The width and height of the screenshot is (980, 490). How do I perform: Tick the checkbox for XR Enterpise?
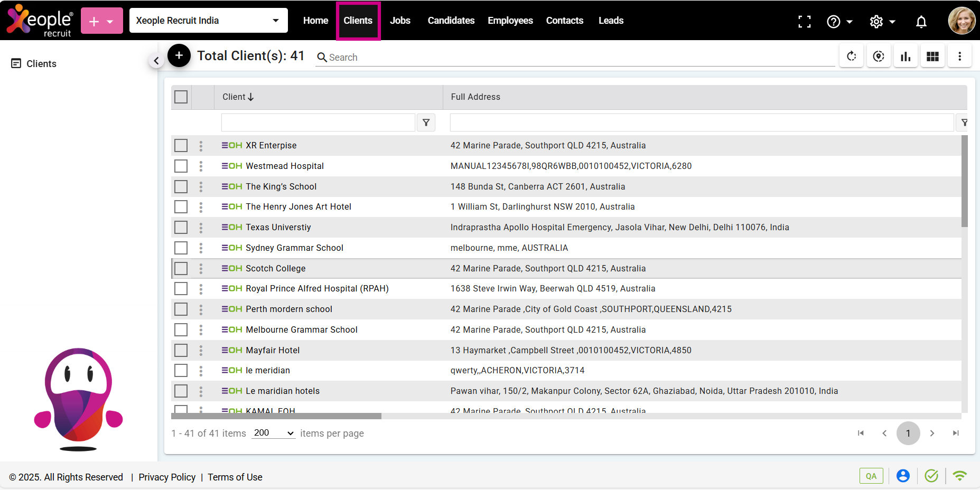[181, 146]
